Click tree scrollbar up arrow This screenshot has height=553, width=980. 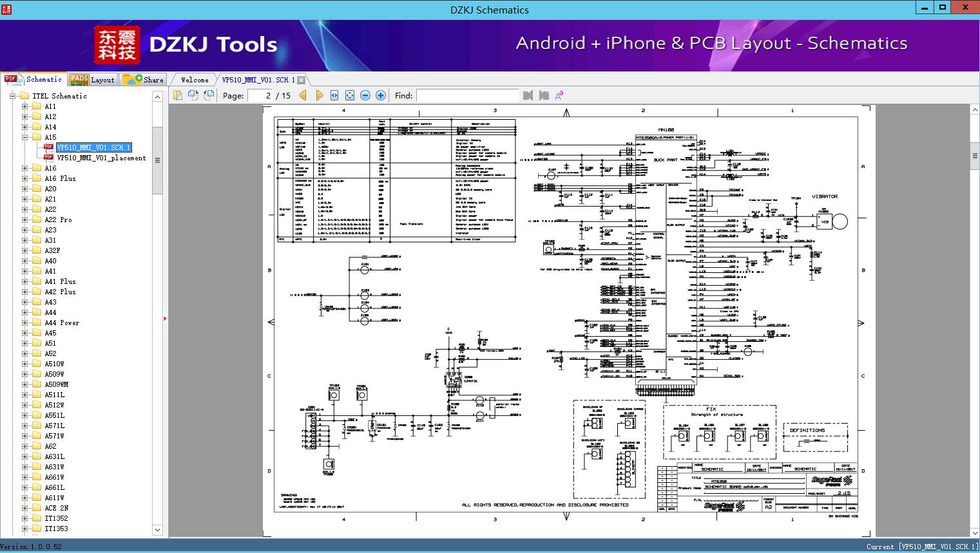[157, 97]
